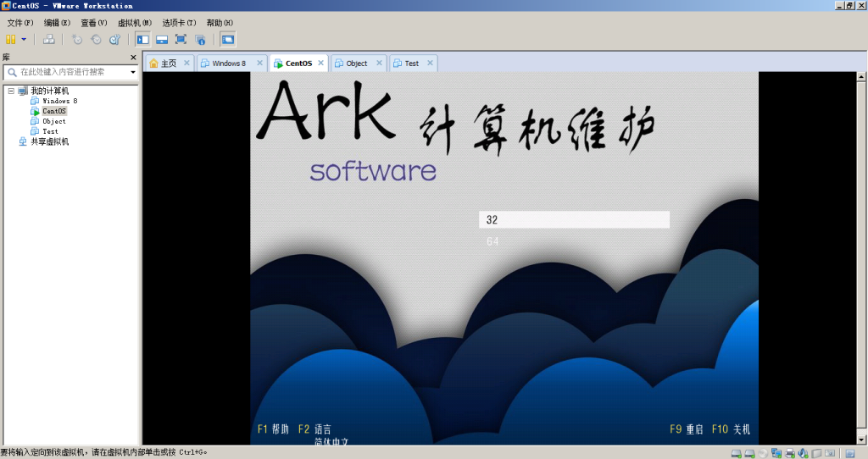Choose the 32 boot menu entry
The image size is (868, 459).
click(574, 219)
